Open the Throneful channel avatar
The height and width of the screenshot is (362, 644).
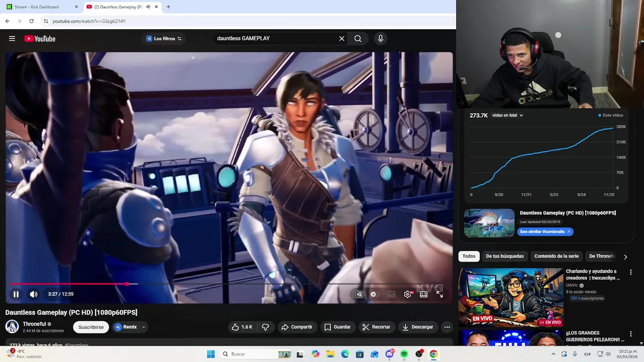(x=12, y=327)
